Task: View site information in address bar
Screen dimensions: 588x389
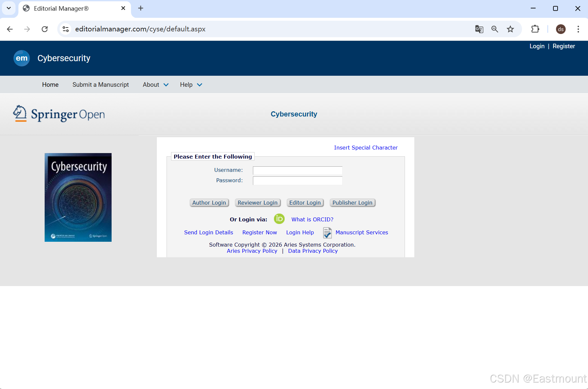Action: (66, 29)
